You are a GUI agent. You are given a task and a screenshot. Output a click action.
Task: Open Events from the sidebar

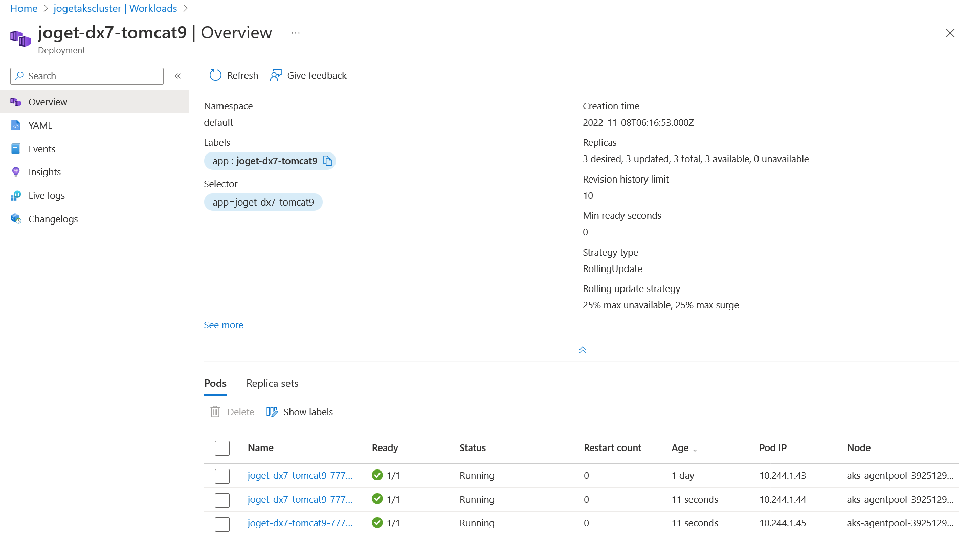coord(41,149)
